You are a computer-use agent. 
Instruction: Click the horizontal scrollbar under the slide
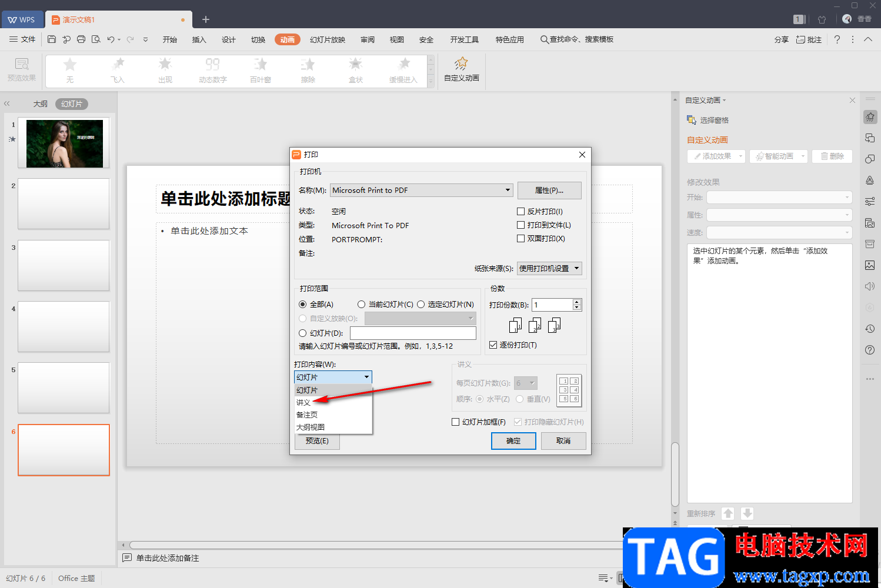376,545
